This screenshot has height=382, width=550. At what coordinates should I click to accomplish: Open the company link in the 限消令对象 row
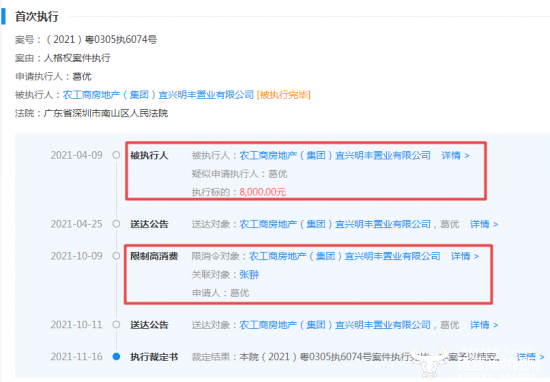tap(345, 256)
